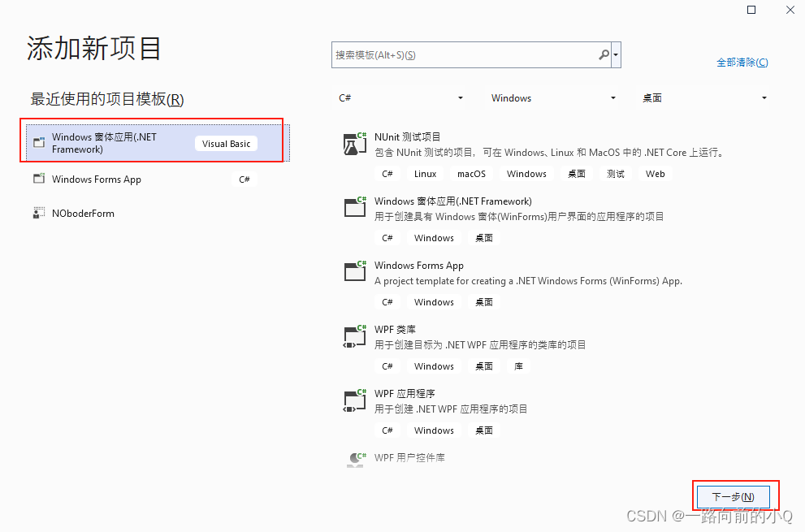Click NUnit description mentioning .NET Core

tap(549, 153)
